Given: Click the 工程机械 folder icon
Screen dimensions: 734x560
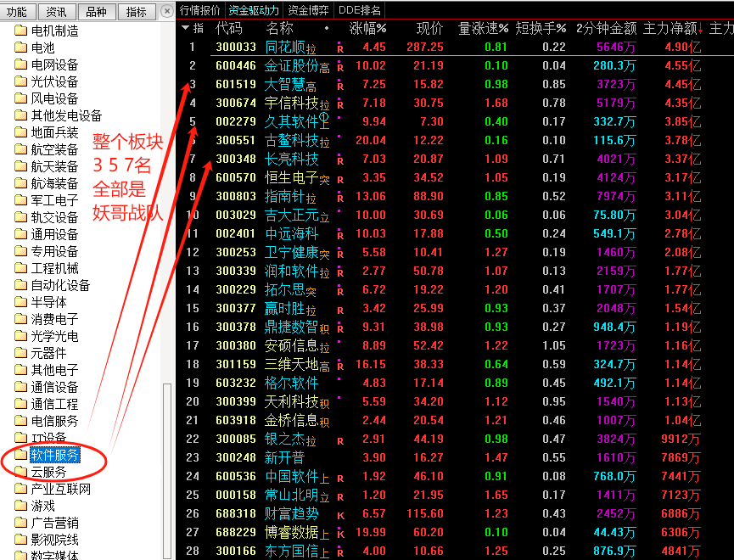Looking at the screenshot, I should tap(20, 268).
